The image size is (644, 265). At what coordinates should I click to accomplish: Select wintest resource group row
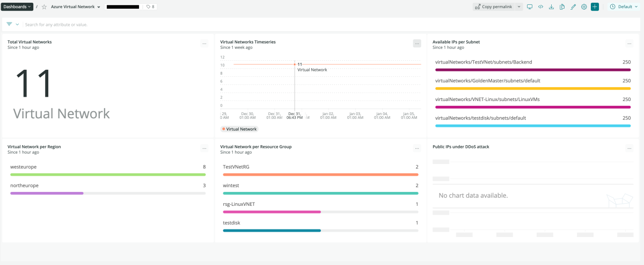(x=320, y=189)
